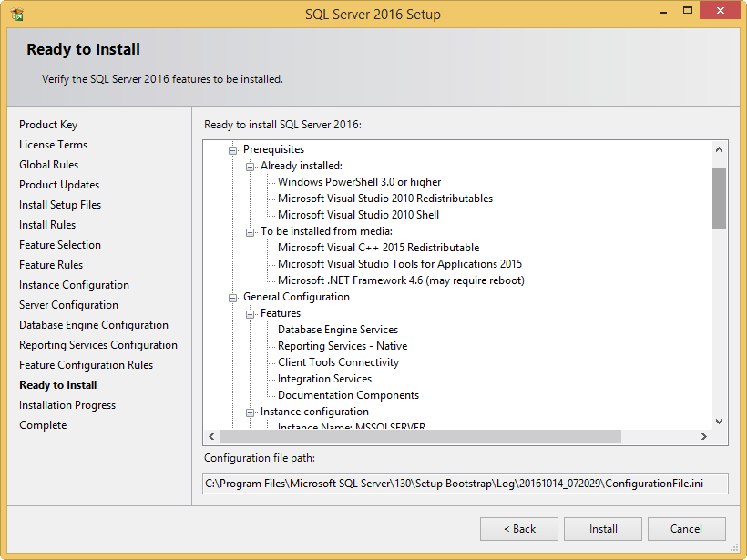The height and width of the screenshot is (560, 747).
Task: Go to Instance Configuration step
Action: coord(74,285)
